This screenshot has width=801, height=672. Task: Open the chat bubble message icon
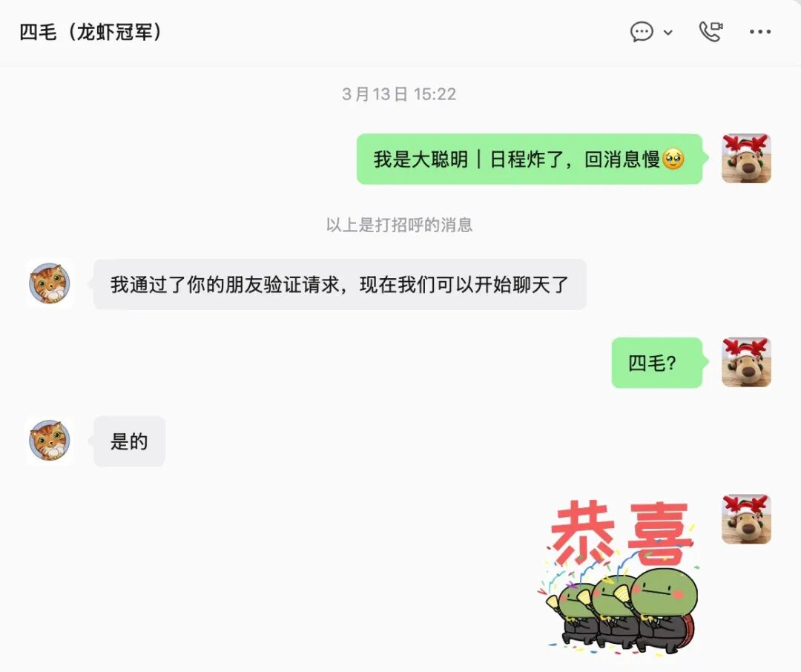pos(642,32)
